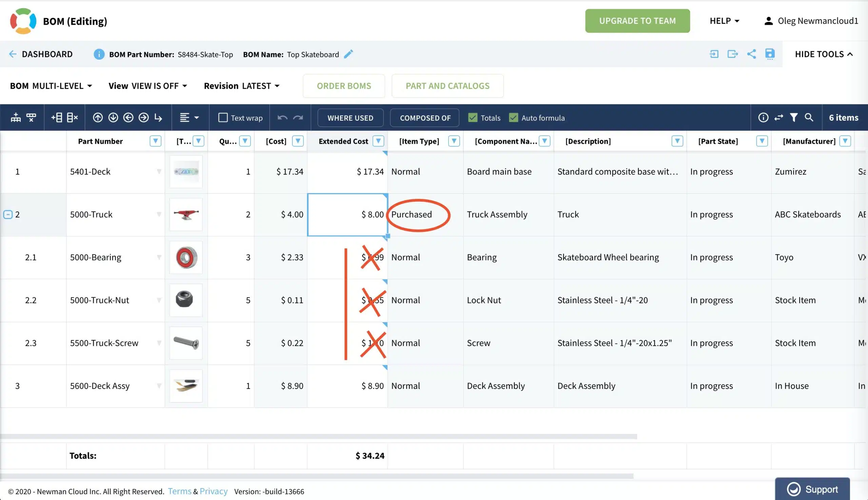This screenshot has height=500, width=868.
Task: Click the move row up arrow icon
Action: 98,118
